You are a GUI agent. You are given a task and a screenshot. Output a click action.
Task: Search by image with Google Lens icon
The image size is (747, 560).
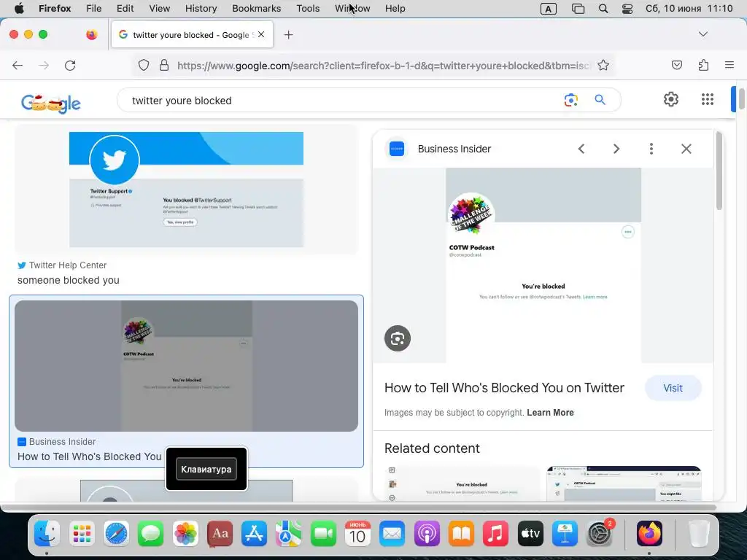[x=570, y=100]
